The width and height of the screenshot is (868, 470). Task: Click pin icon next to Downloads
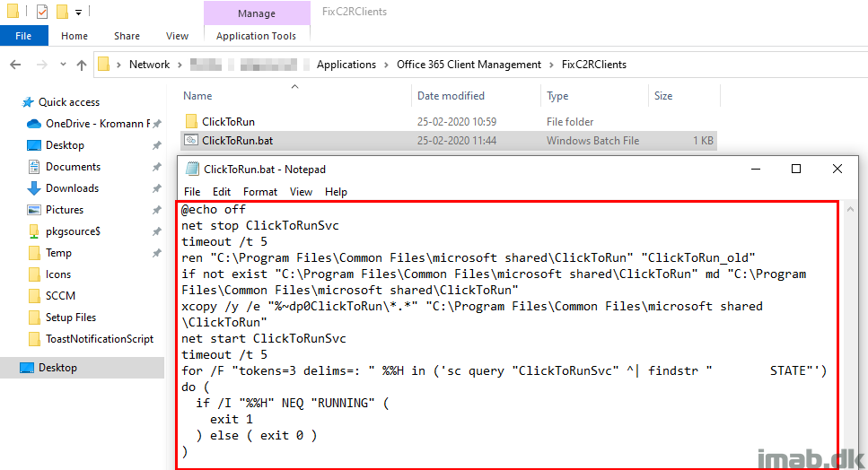[157, 188]
